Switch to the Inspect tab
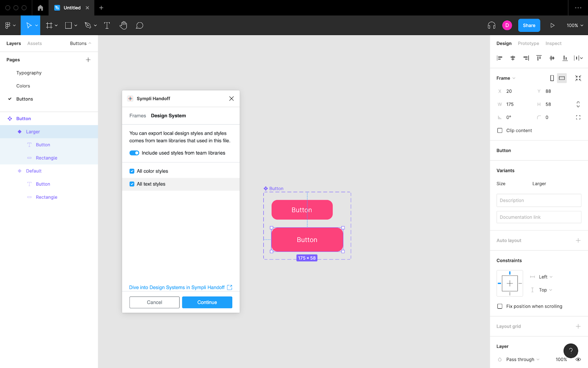Image resolution: width=588 pixels, height=368 pixels. (553, 43)
